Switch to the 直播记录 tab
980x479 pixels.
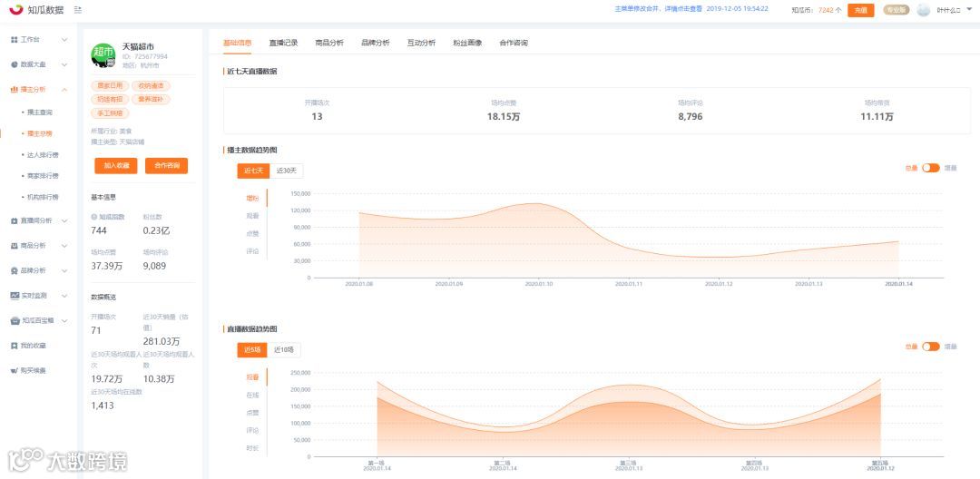283,43
